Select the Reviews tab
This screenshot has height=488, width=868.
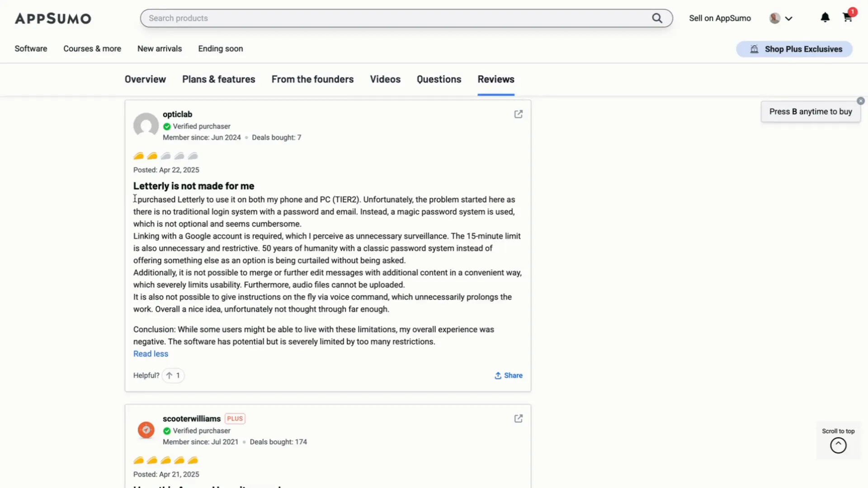click(496, 80)
